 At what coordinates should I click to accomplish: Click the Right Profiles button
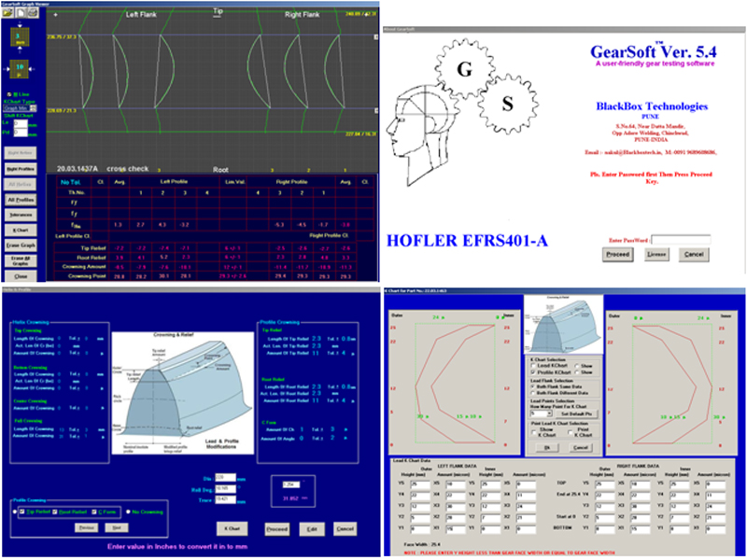[20, 168]
